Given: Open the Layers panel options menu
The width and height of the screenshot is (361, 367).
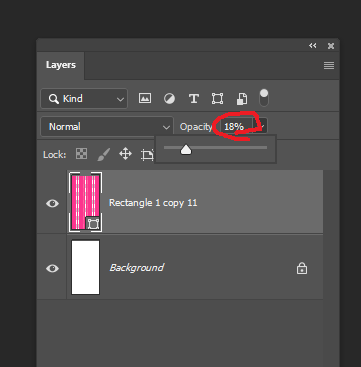Looking at the screenshot, I should pyautogui.click(x=329, y=65).
